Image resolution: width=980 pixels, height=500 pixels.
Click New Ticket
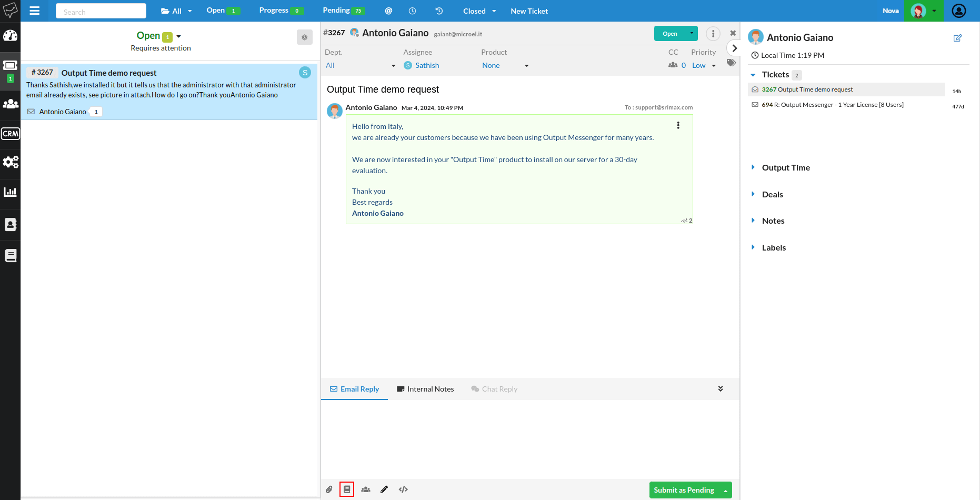[x=529, y=11]
